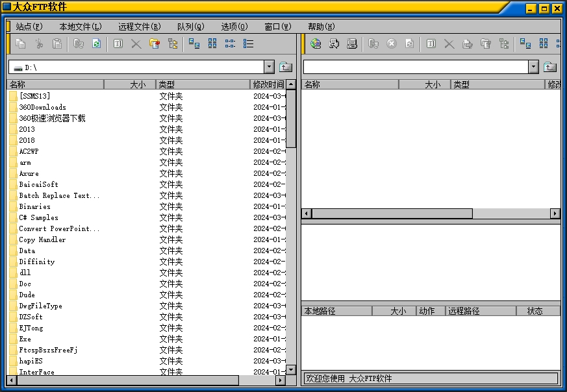567x392 pixels.
Task: Click the Copy icon in local toolbar
Action: click(21, 44)
